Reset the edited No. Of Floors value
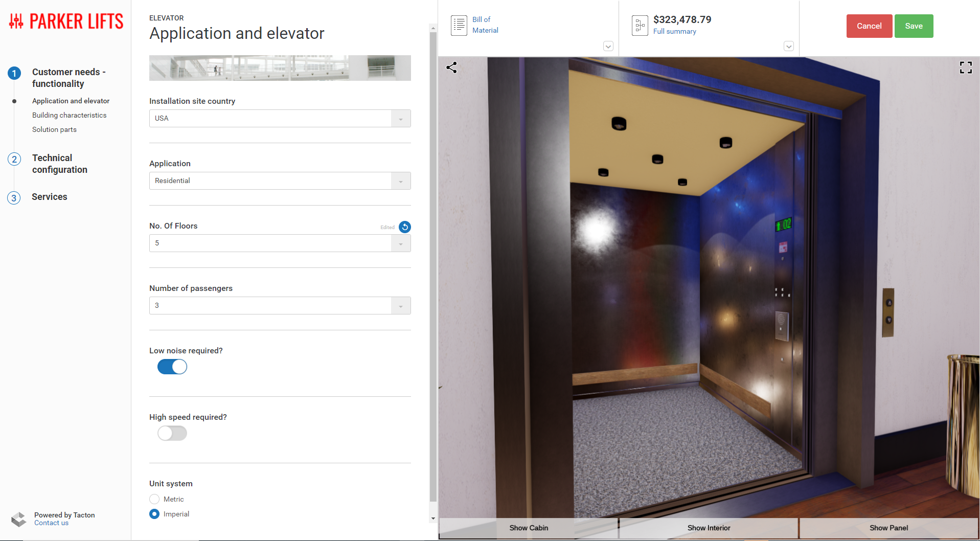This screenshot has width=980, height=541. tap(404, 227)
